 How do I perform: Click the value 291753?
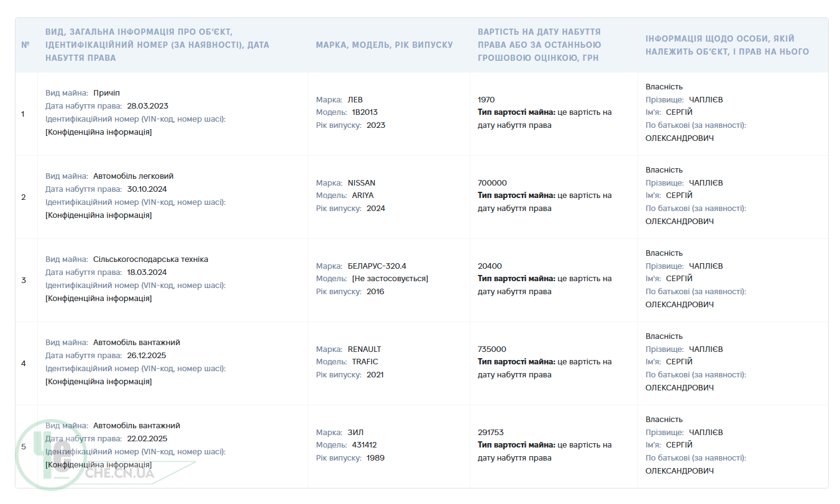click(491, 432)
